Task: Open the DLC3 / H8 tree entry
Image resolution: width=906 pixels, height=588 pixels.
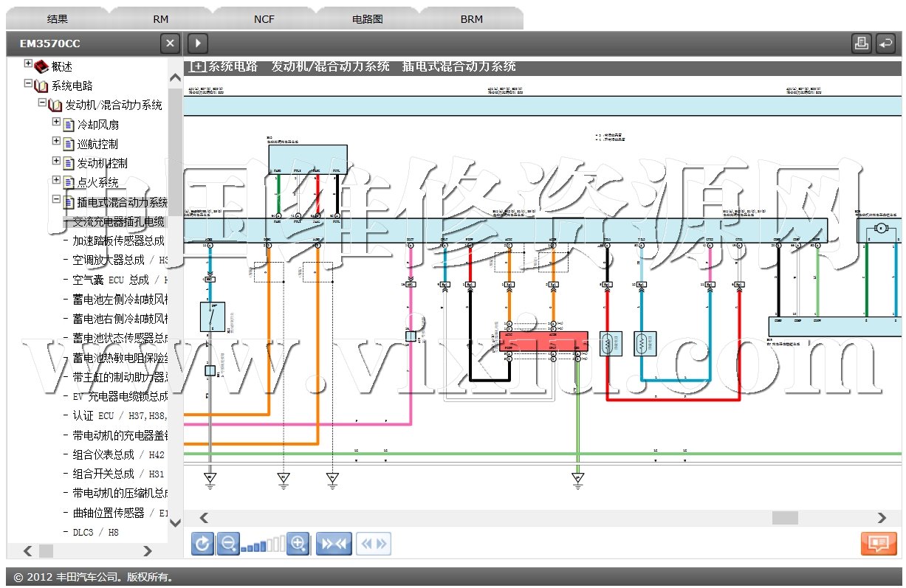Action: 95,532
